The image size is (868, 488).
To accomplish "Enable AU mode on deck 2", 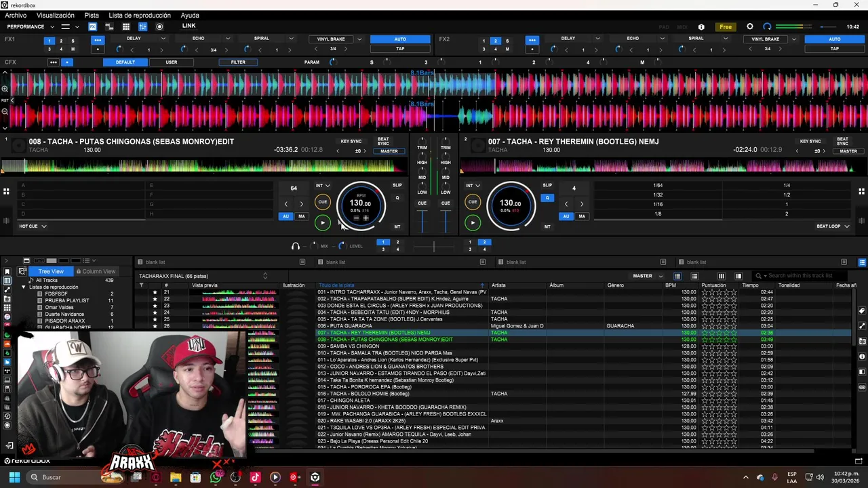I will [x=566, y=216].
